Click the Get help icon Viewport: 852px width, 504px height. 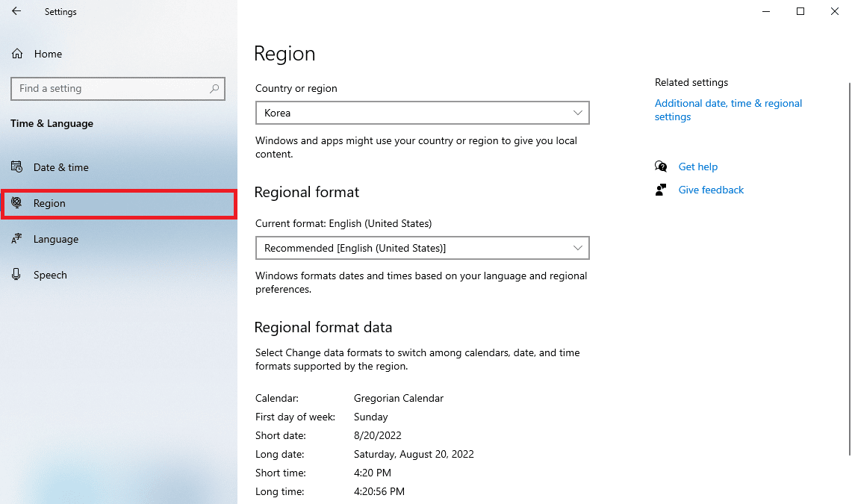[661, 167]
